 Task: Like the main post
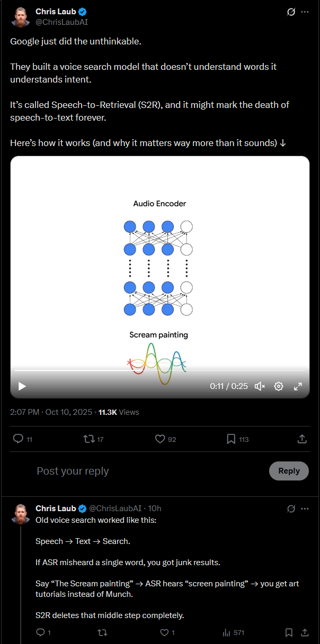(x=160, y=439)
